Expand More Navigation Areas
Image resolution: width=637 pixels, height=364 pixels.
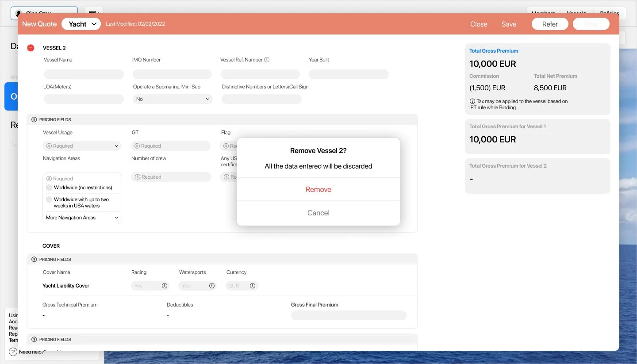pyautogui.click(x=82, y=218)
